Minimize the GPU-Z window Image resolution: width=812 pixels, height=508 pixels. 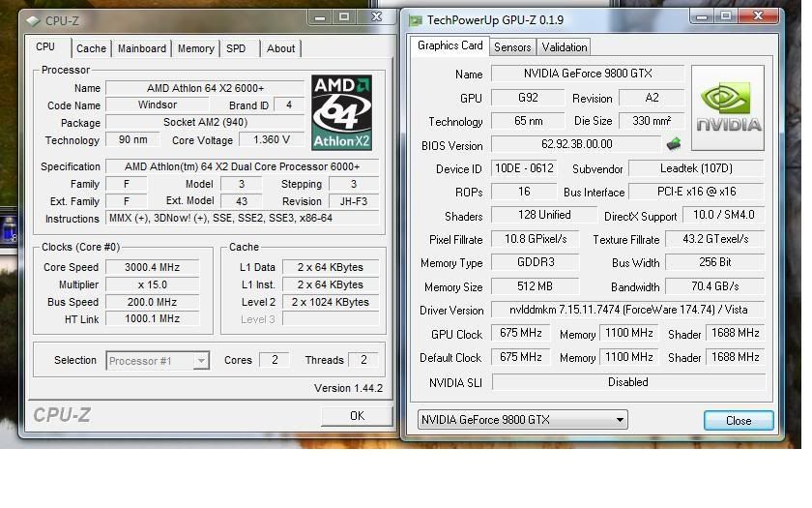[702, 16]
